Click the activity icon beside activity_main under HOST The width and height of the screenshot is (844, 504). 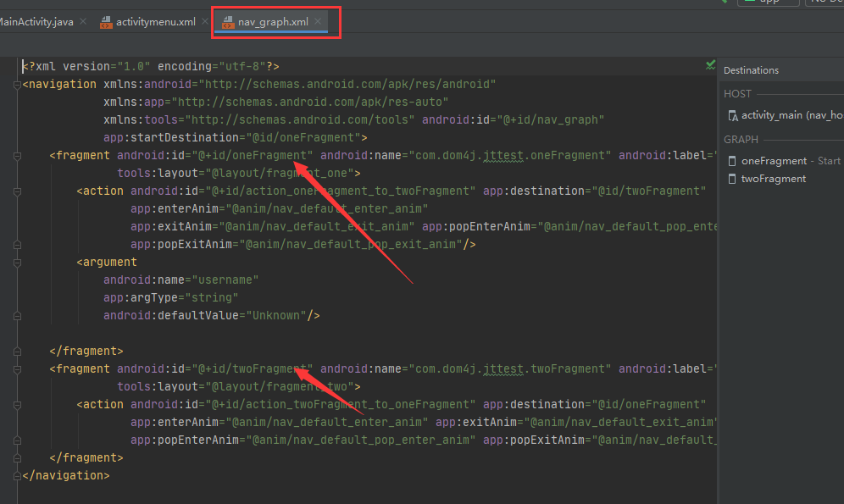coord(732,115)
